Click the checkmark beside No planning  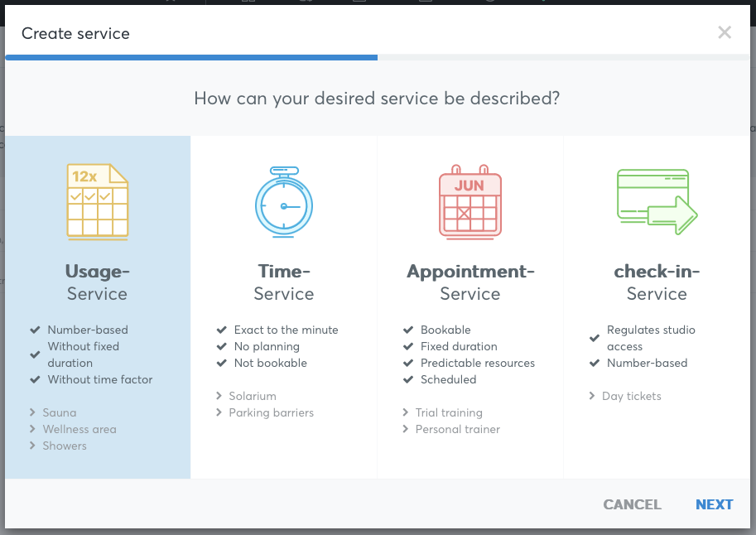coord(222,346)
